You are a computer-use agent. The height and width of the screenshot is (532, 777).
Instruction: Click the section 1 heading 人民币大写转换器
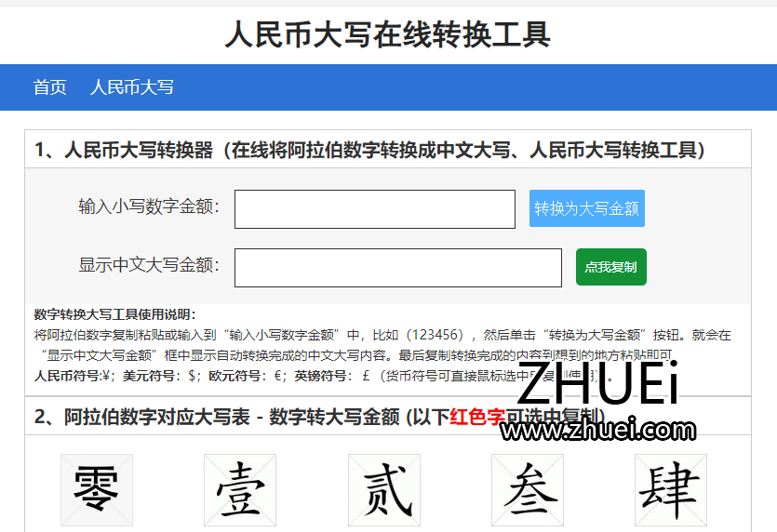pos(369,150)
